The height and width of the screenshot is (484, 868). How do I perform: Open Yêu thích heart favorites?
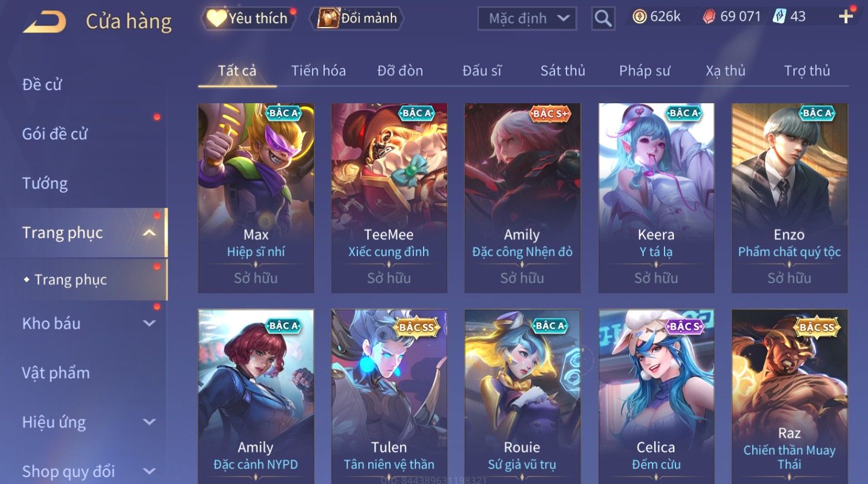pos(248,18)
